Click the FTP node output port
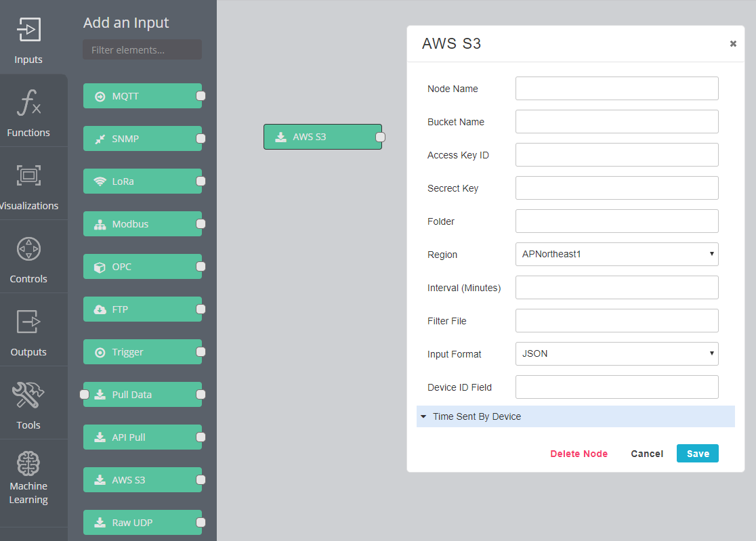 point(201,309)
